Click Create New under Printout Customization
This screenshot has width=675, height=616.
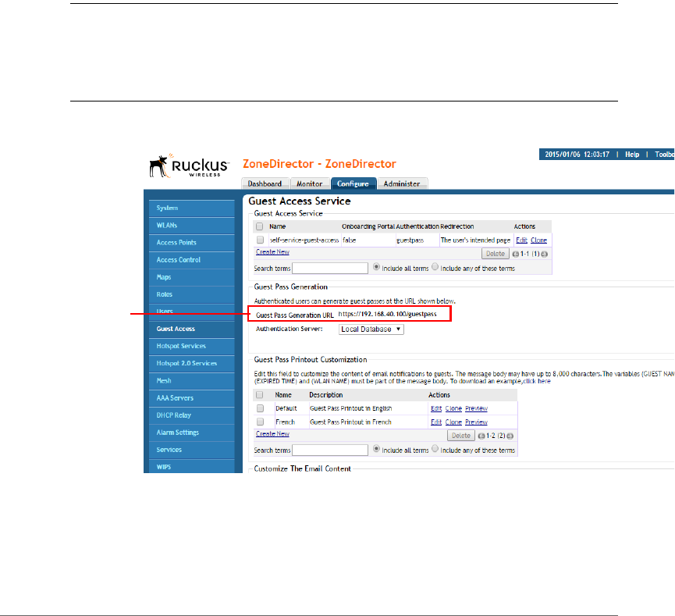click(x=272, y=434)
